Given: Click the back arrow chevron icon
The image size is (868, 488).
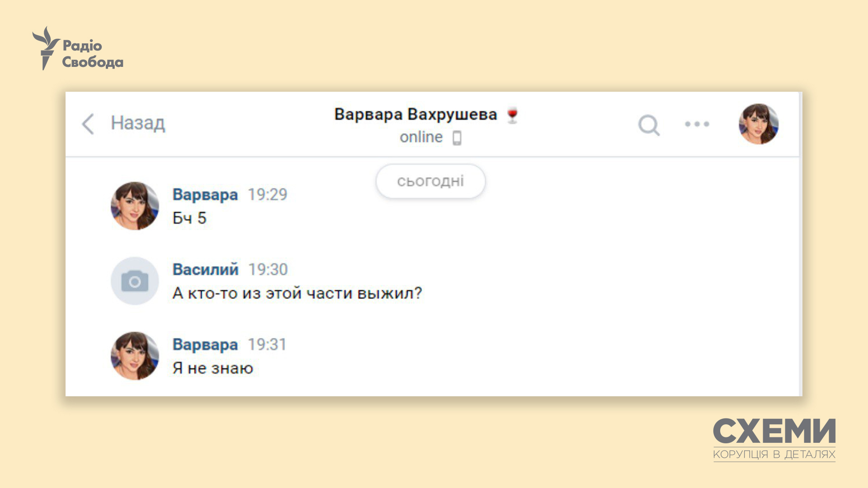Looking at the screenshot, I should pos(88,124).
